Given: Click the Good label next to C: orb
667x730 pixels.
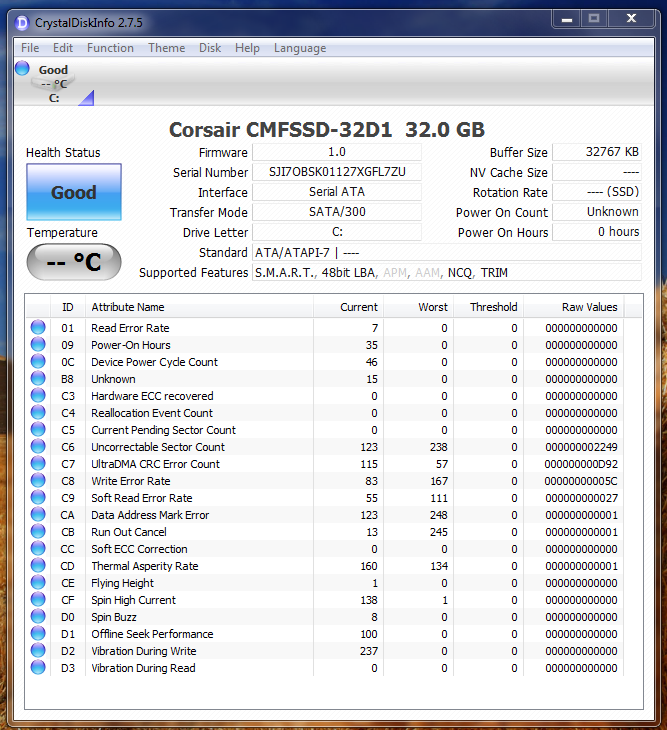Looking at the screenshot, I should pos(54,70).
